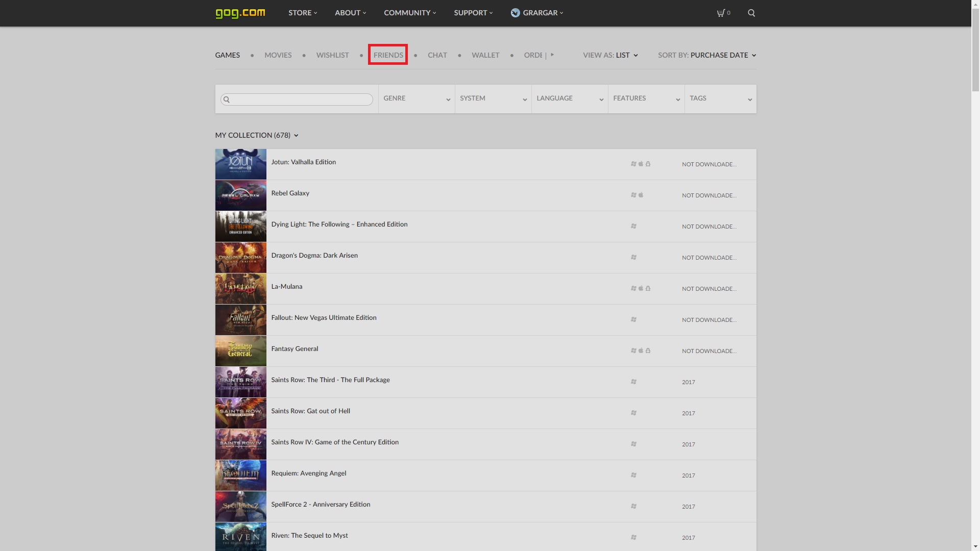Open the GENRE filter dropdown
980x551 pixels.
[416, 98]
